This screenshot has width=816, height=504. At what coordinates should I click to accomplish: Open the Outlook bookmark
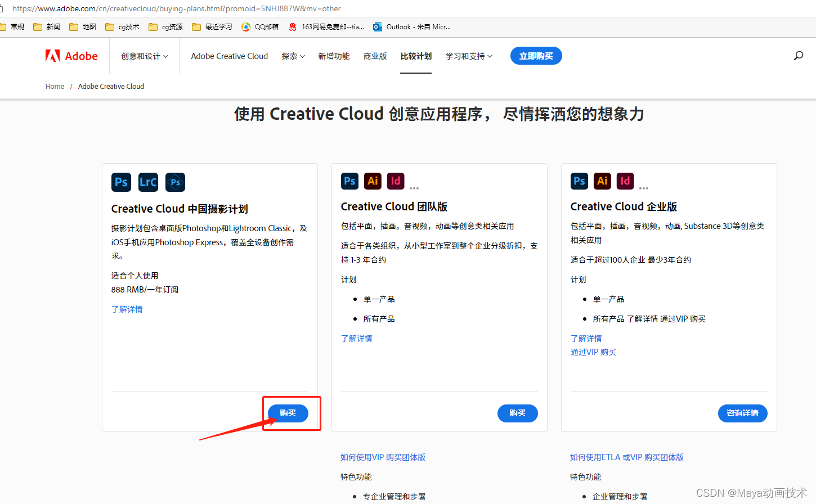412,27
